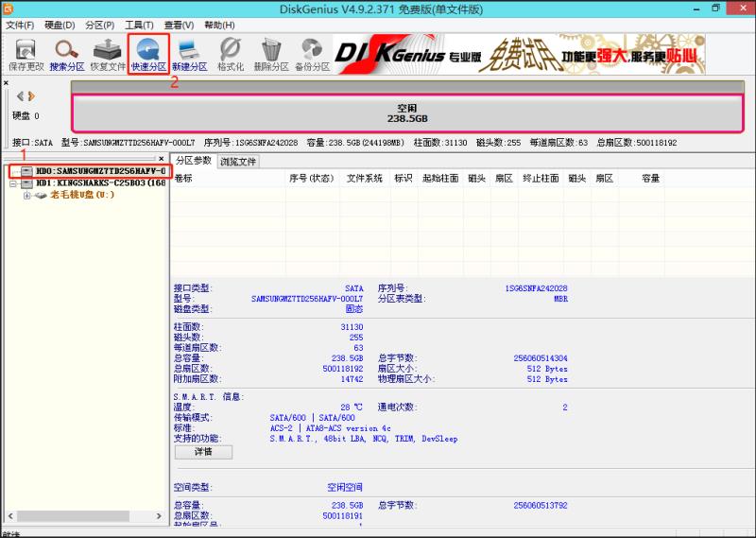Launch Recover Files (恢复文件) tool
The image size is (756, 538).
[x=108, y=55]
